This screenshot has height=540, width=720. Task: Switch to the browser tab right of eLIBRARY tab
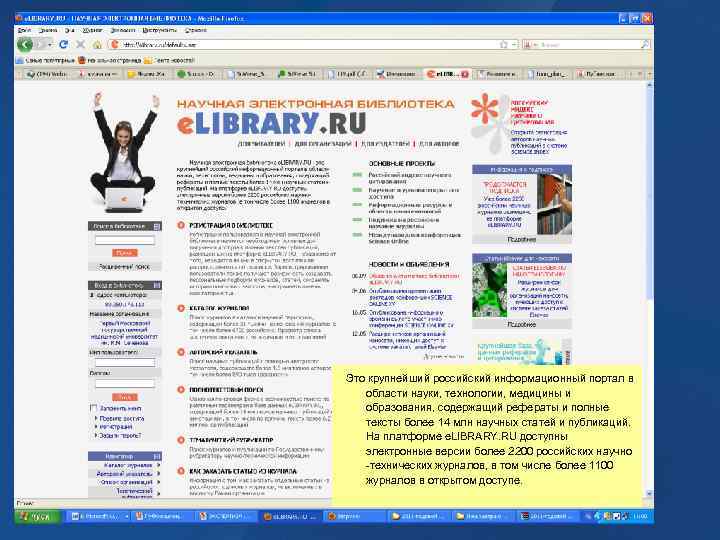point(498,74)
